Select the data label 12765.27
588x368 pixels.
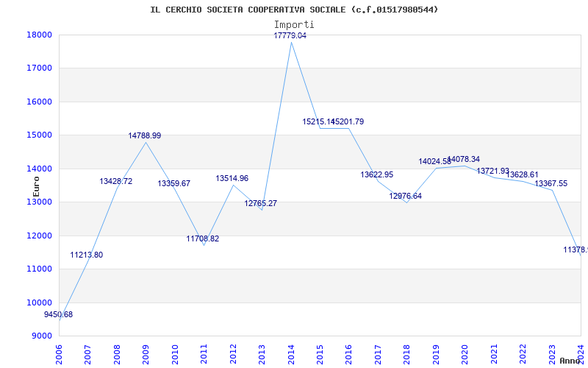click(261, 204)
